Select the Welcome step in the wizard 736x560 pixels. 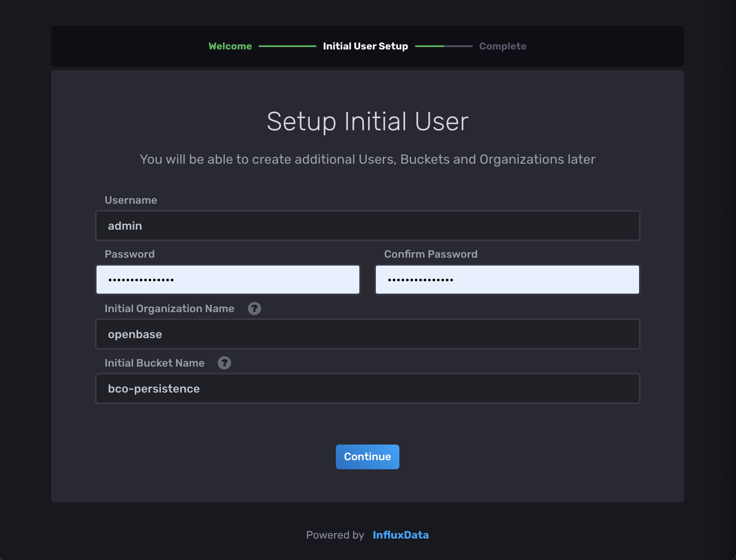tap(230, 46)
